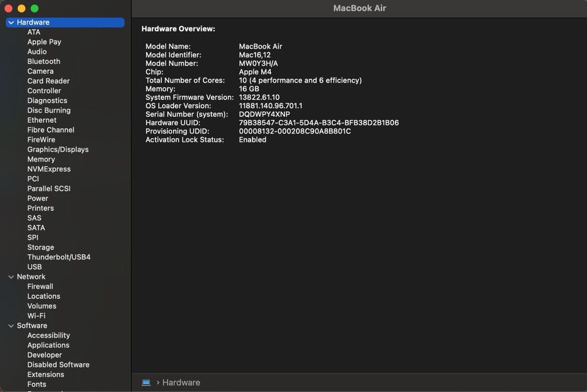Screen dimensions: 587x392
Task: Click Model Identifier value Mac16,12
Action: [255, 55]
